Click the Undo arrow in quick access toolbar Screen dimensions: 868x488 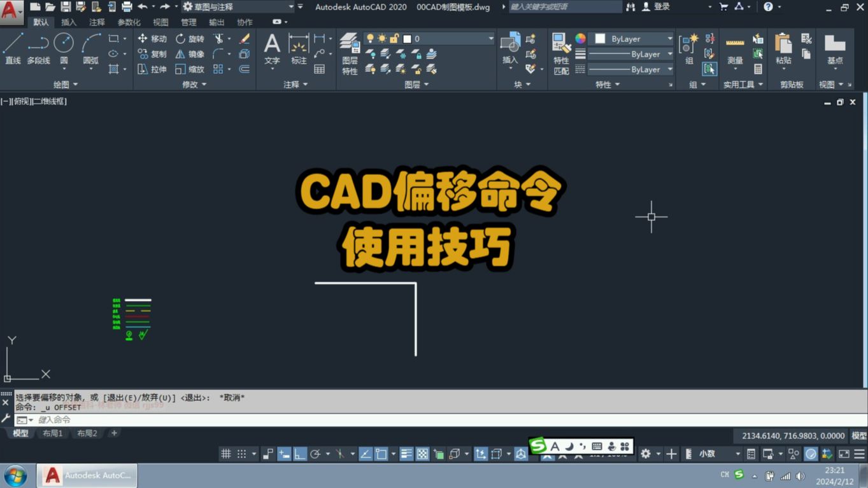(x=142, y=6)
